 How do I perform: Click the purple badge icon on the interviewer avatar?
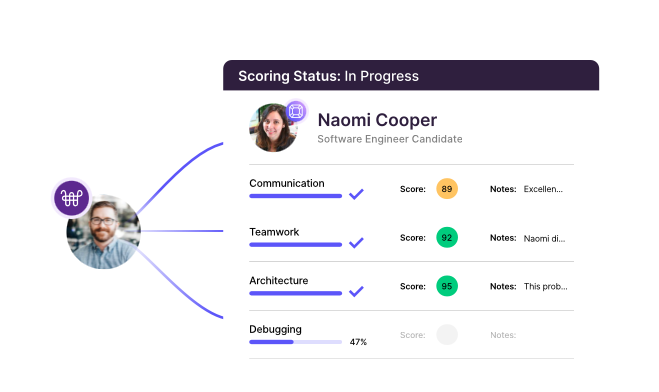point(71,198)
